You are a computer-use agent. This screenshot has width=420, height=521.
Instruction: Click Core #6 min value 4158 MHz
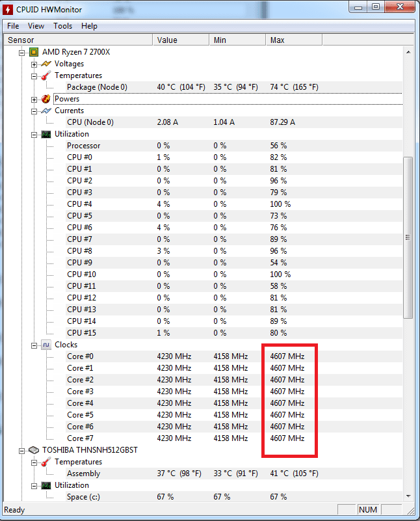(231, 427)
